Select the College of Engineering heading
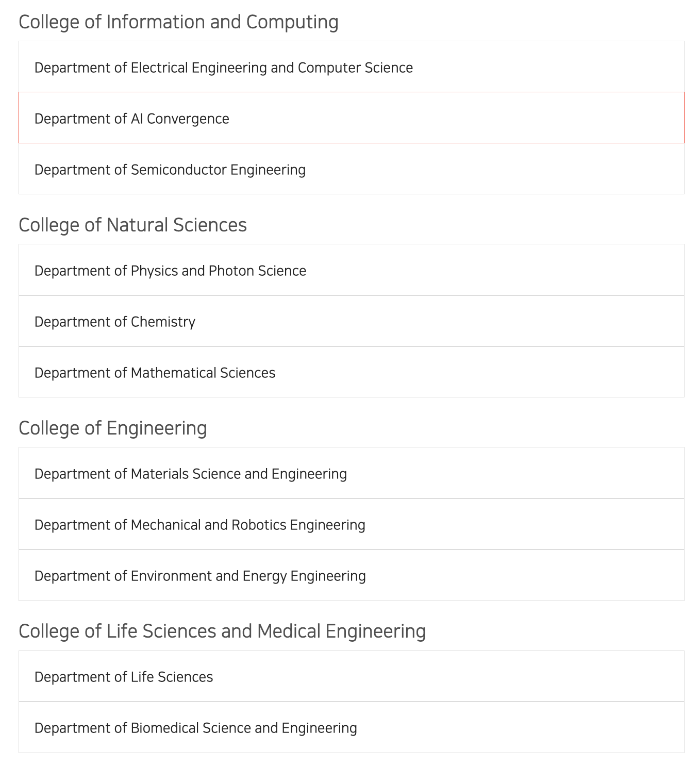The image size is (700, 767). (x=113, y=428)
